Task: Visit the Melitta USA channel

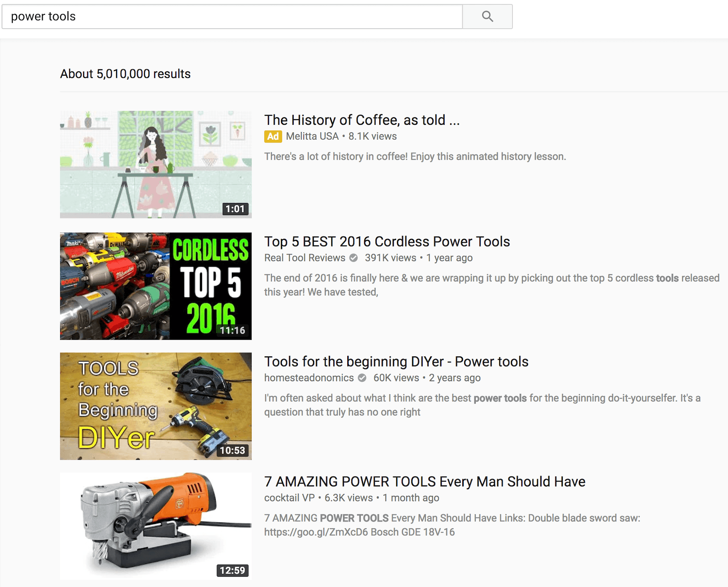Action: click(312, 136)
